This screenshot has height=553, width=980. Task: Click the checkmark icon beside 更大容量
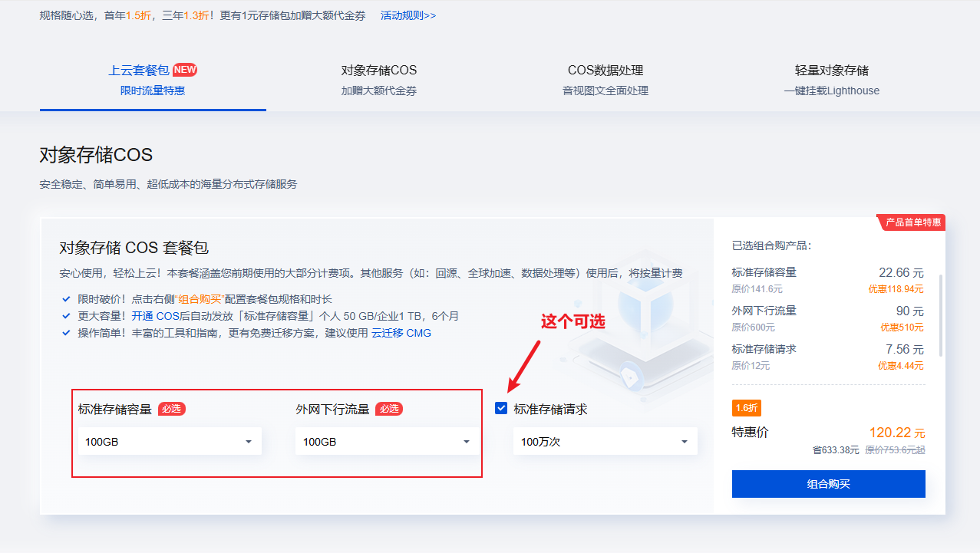(x=66, y=316)
